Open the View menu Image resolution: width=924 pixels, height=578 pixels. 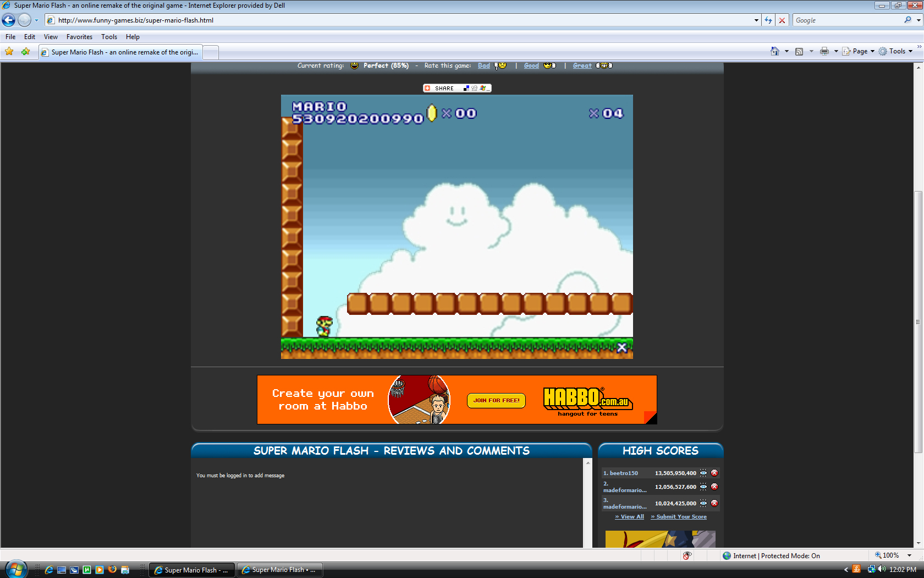point(51,37)
